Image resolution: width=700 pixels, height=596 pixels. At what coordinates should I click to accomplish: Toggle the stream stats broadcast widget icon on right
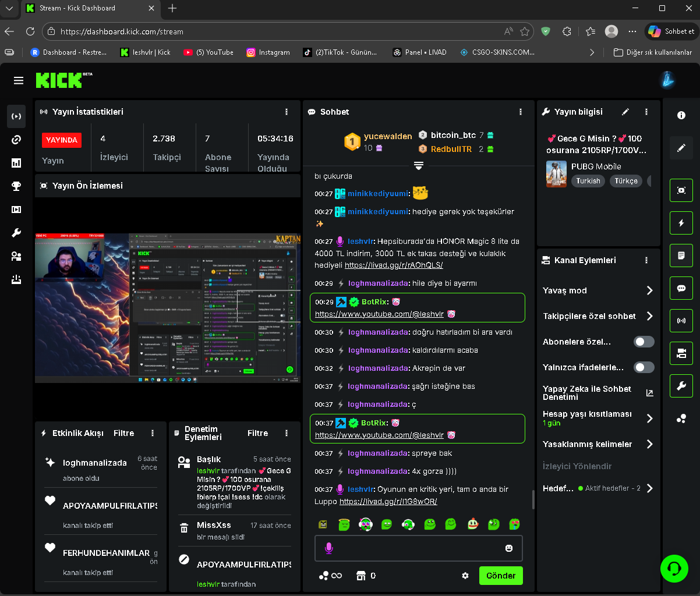[681, 321]
